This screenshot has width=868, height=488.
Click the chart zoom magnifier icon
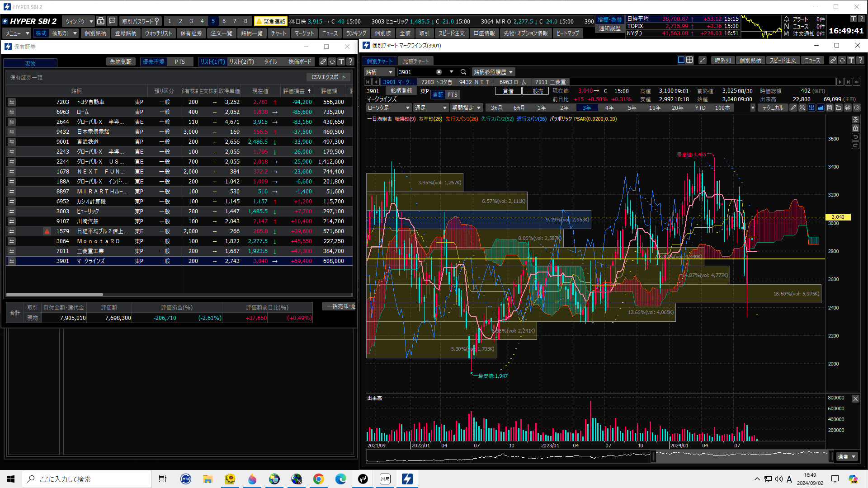(802, 108)
